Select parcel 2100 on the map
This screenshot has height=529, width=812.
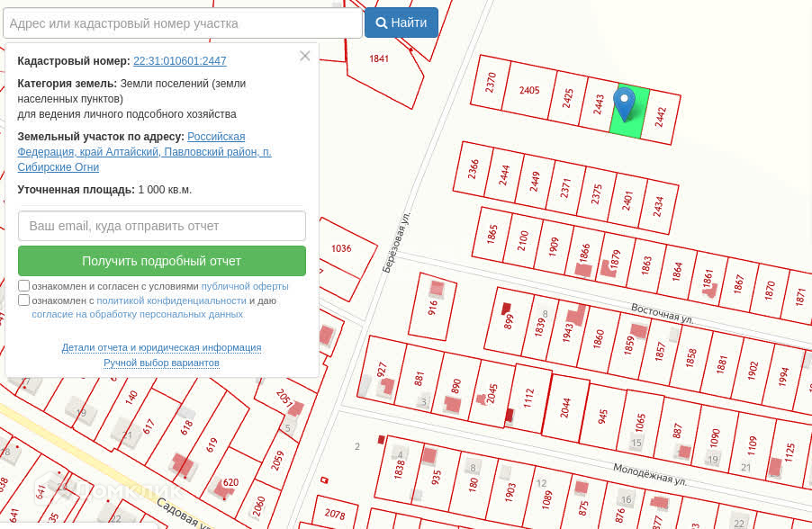click(522, 241)
